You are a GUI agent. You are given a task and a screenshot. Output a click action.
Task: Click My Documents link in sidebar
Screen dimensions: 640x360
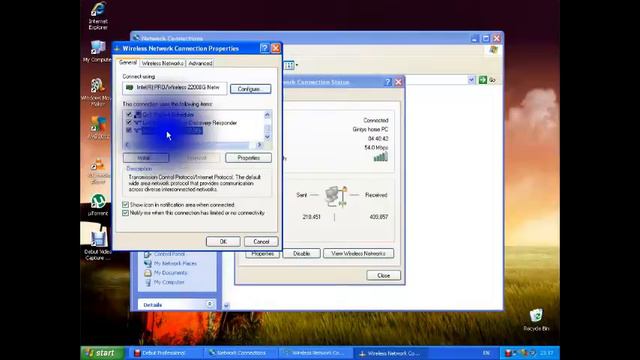click(171, 273)
